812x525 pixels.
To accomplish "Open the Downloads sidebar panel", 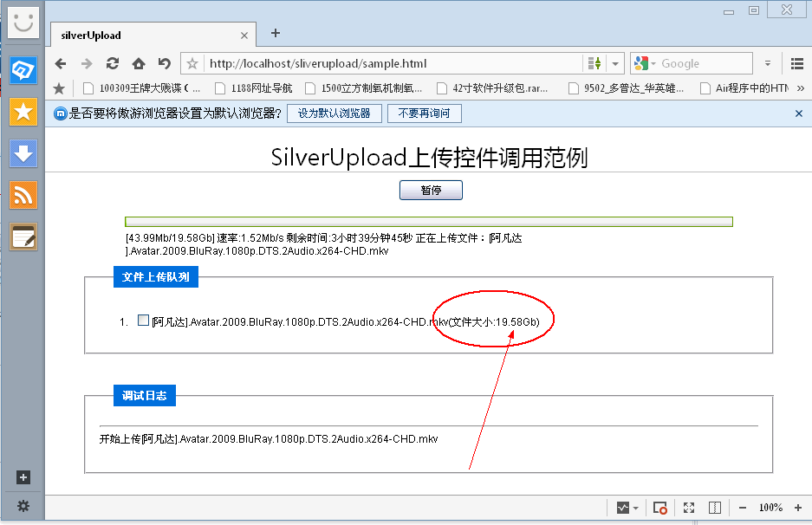I will (23, 153).
